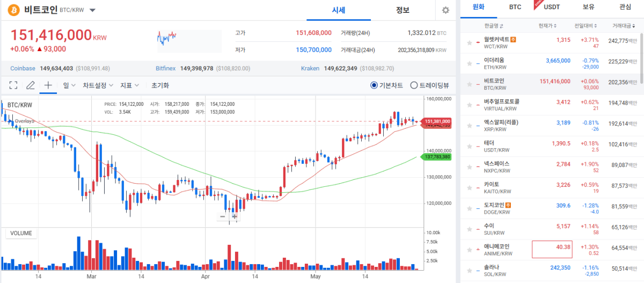Click chart zoom-in plus button

pyautogui.click(x=235, y=216)
